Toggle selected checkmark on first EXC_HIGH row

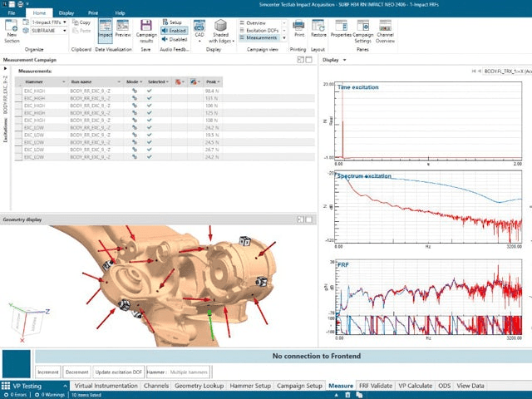(x=150, y=91)
